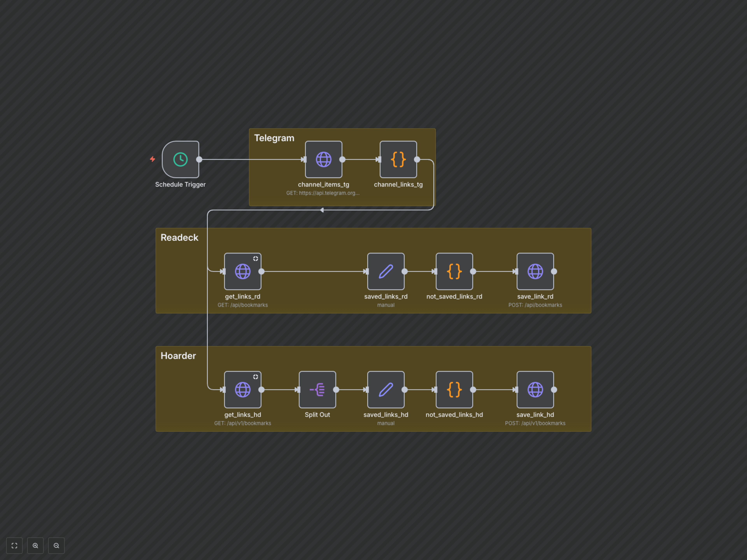
Task: Select the save_link_rd HTTP node
Action: [535, 271]
